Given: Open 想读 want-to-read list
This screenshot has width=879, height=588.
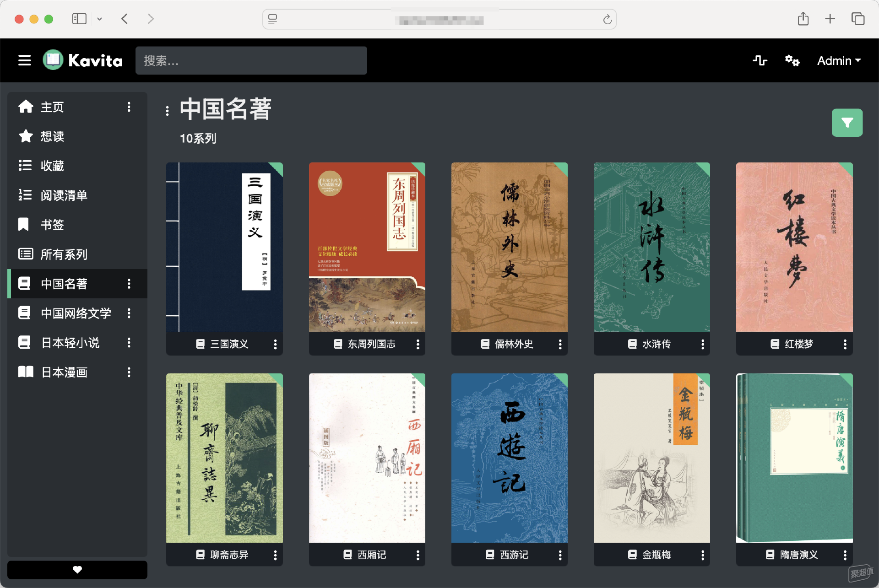Looking at the screenshot, I should [52, 136].
